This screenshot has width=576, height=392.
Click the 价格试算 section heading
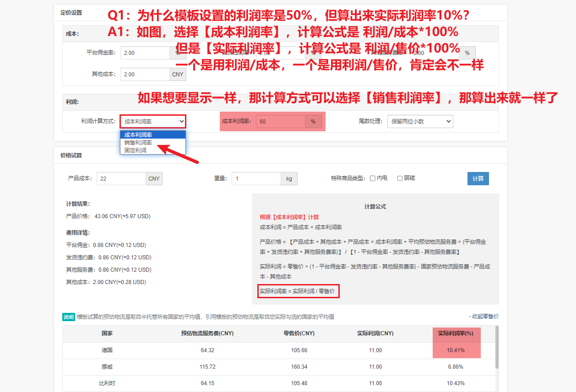(x=71, y=155)
